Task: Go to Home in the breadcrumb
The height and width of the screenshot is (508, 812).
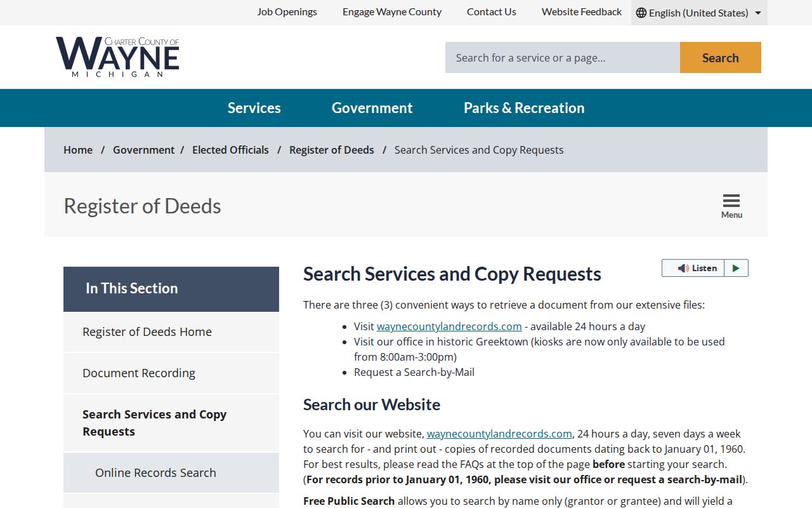Action: coord(78,150)
